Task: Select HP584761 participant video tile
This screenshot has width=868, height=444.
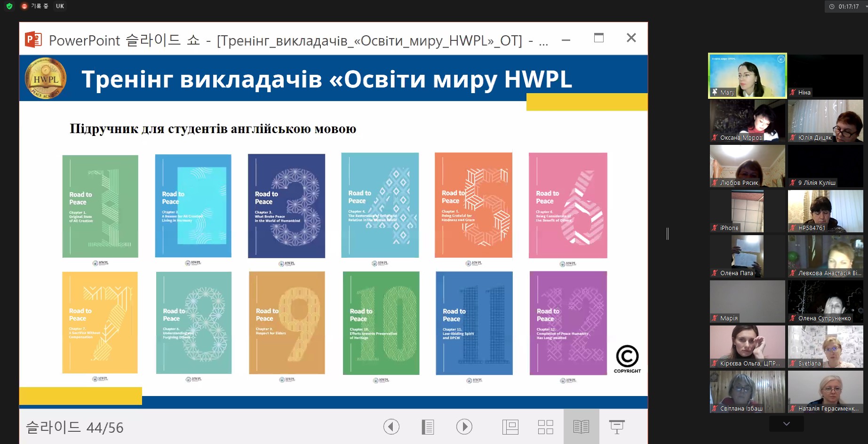Action: [826, 211]
